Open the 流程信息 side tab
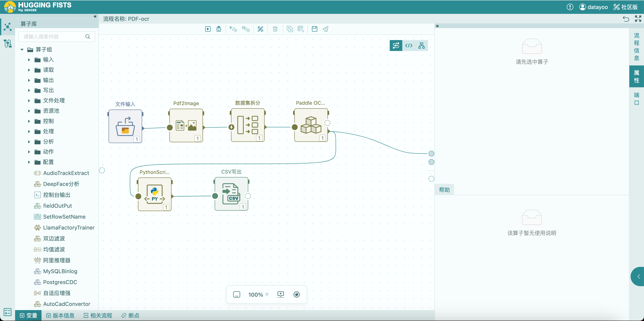This screenshot has width=644, height=321. point(636,47)
